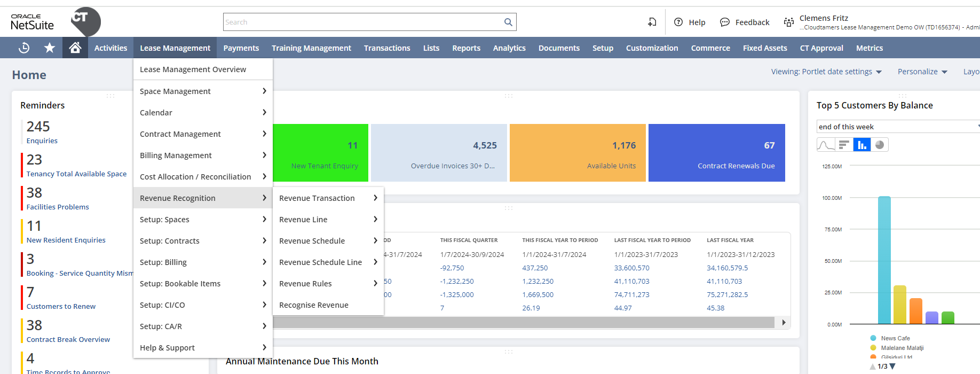Open the Help & Support menu entry

point(203,348)
